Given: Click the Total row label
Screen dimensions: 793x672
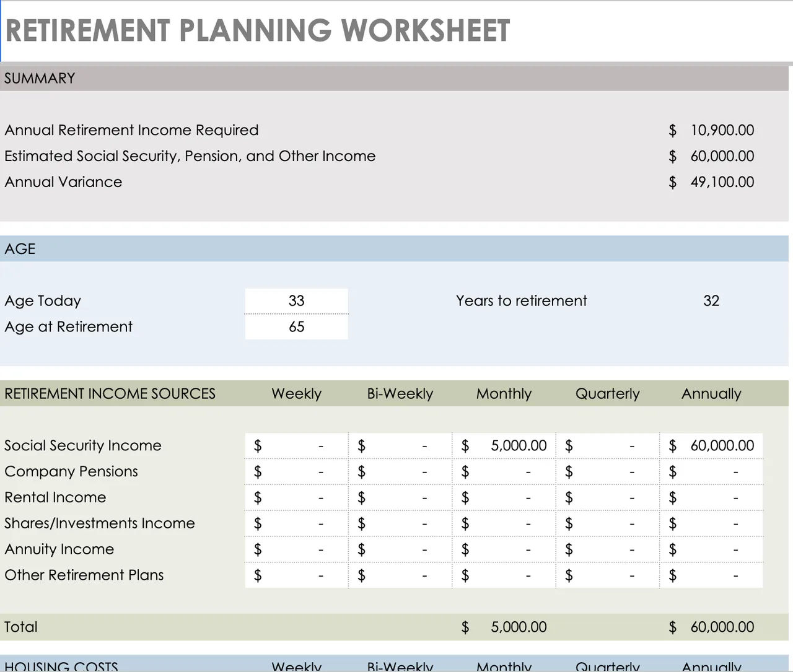Looking at the screenshot, I should [21, 627].
